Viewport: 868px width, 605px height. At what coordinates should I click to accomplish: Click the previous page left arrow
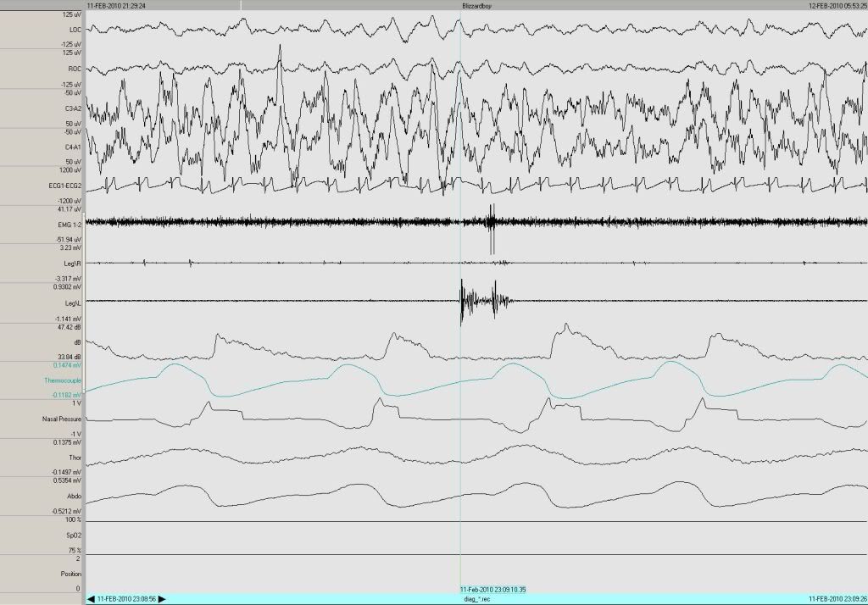[x=92, y=599]
